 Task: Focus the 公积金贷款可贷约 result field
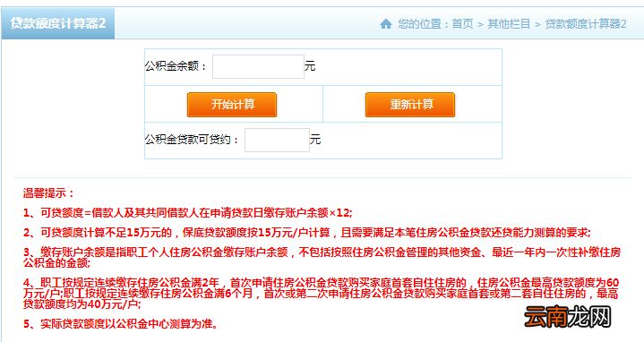click(x=278, y=140)
